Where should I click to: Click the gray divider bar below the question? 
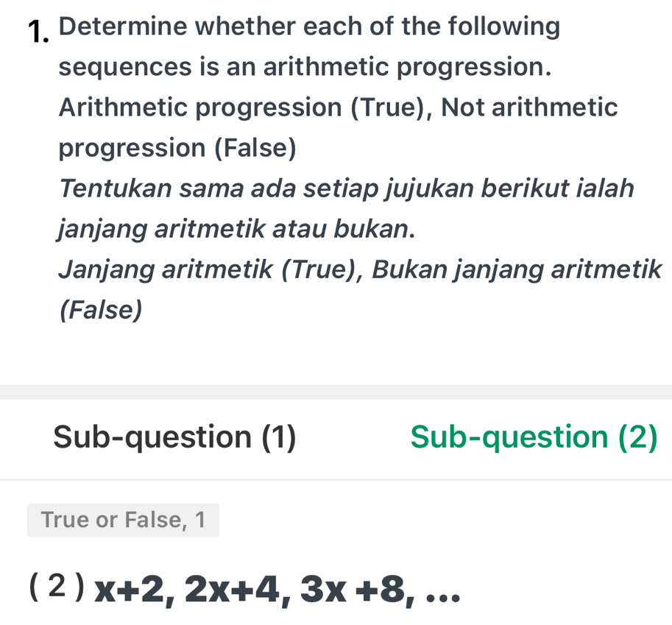336,392
